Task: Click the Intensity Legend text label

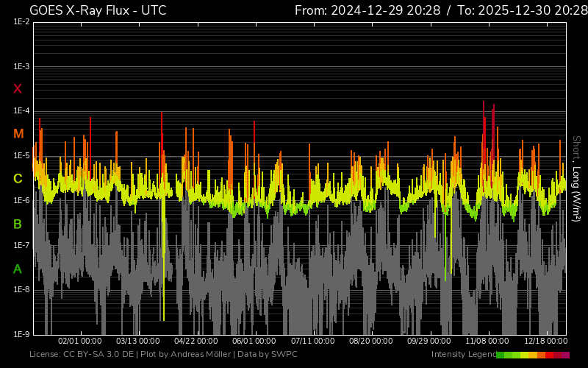Action: coord(462,355)
